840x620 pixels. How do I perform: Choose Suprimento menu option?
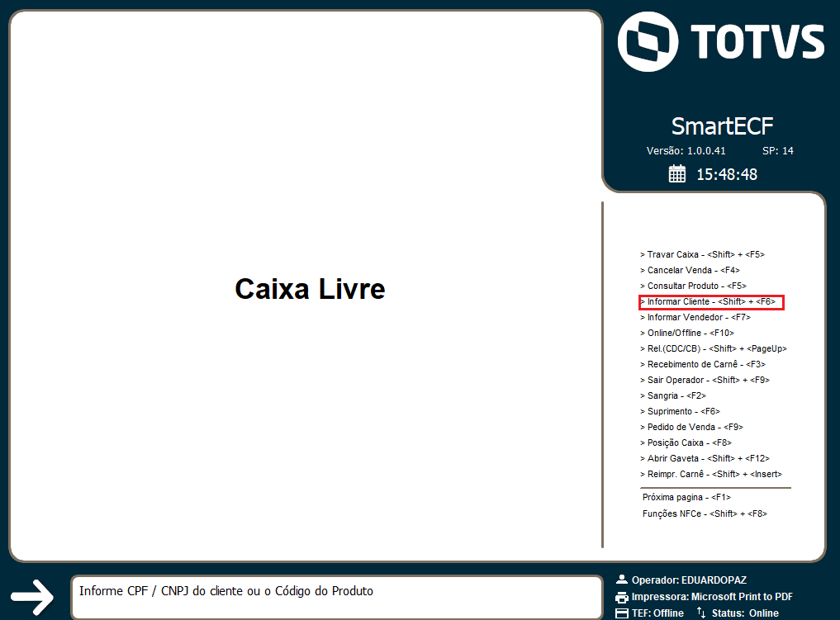(x=681, y=411)
